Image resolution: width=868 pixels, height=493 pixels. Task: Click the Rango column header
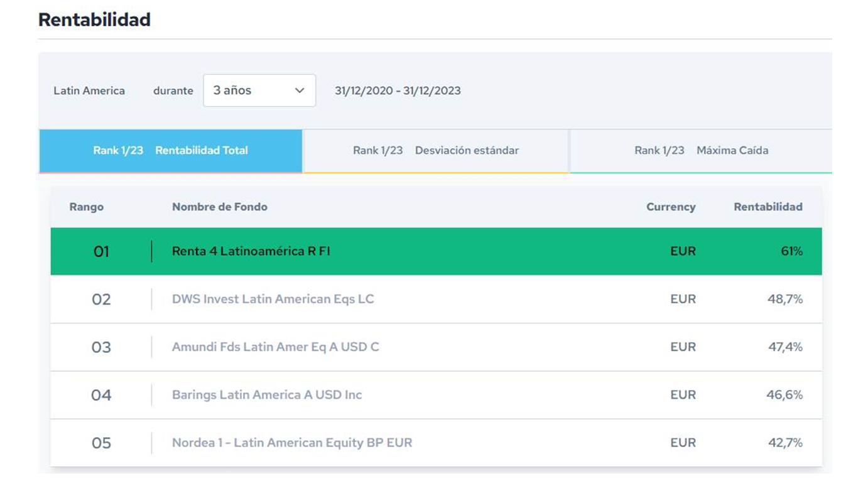[87, 207]
